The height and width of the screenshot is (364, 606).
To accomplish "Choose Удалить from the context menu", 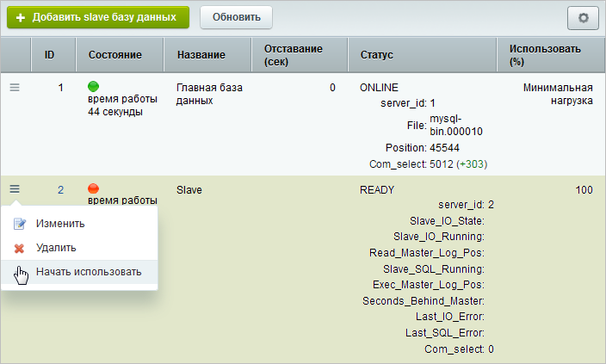I will 56,248.
